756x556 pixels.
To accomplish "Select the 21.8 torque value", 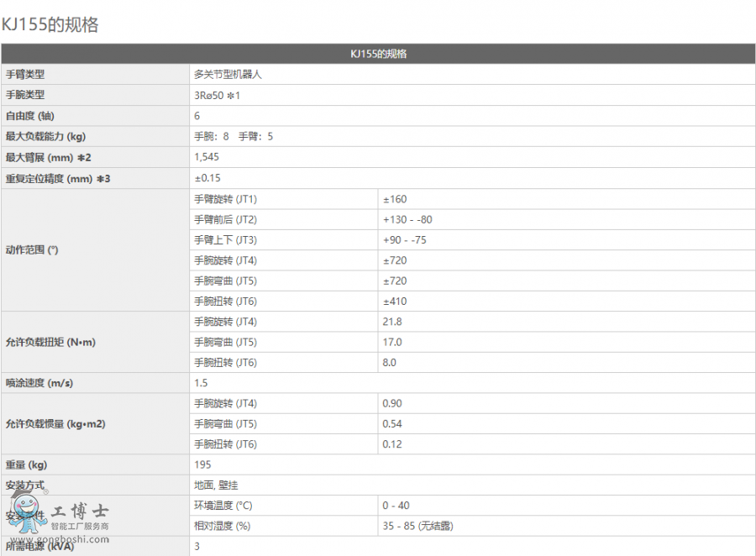I will 391,322.
